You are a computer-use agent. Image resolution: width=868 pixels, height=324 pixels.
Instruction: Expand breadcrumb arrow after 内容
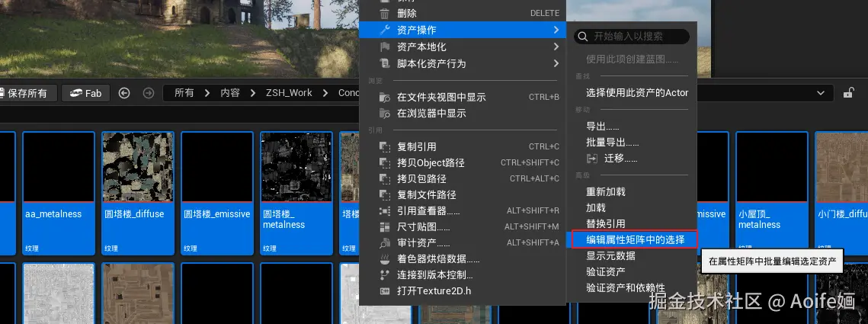tap(252, 93)
